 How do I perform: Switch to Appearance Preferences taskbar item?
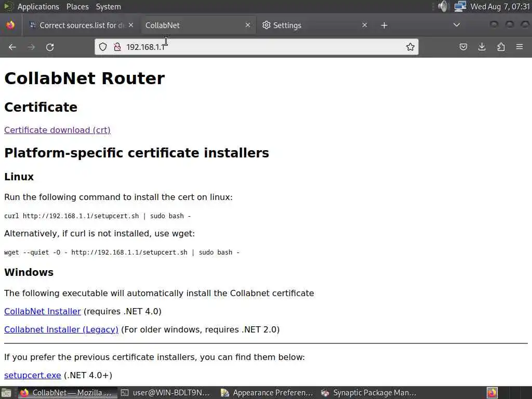pyautogui.click(x=268, y=393)
